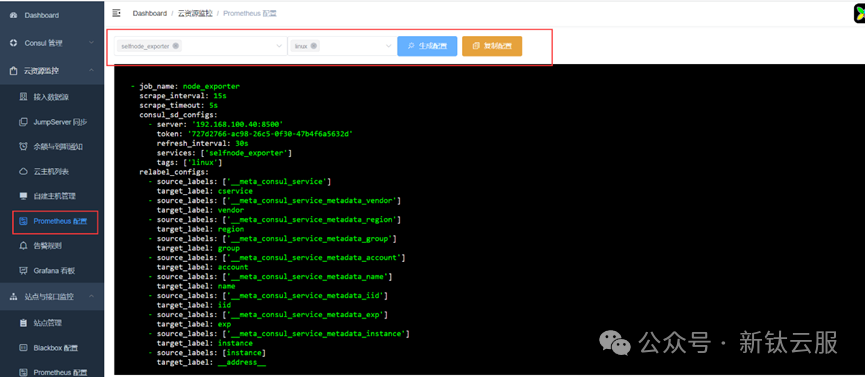This screenshot has width=865, height=377.
Task: Toggle the sidebar collapse hamburger icon
Action: (x=116, y=13)
